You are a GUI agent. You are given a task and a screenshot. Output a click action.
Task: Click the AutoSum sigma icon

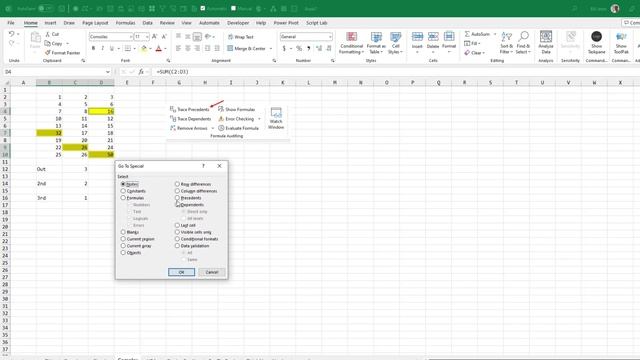coord(467,34)
